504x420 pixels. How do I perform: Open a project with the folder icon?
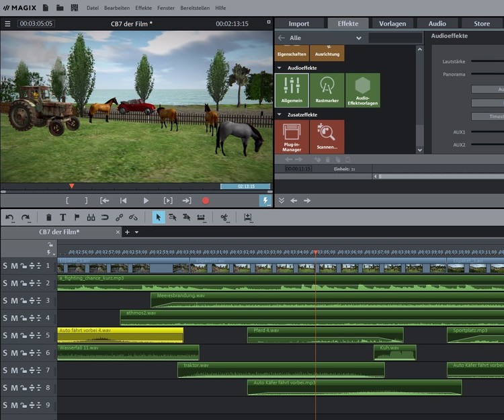(x=60, y=7)
